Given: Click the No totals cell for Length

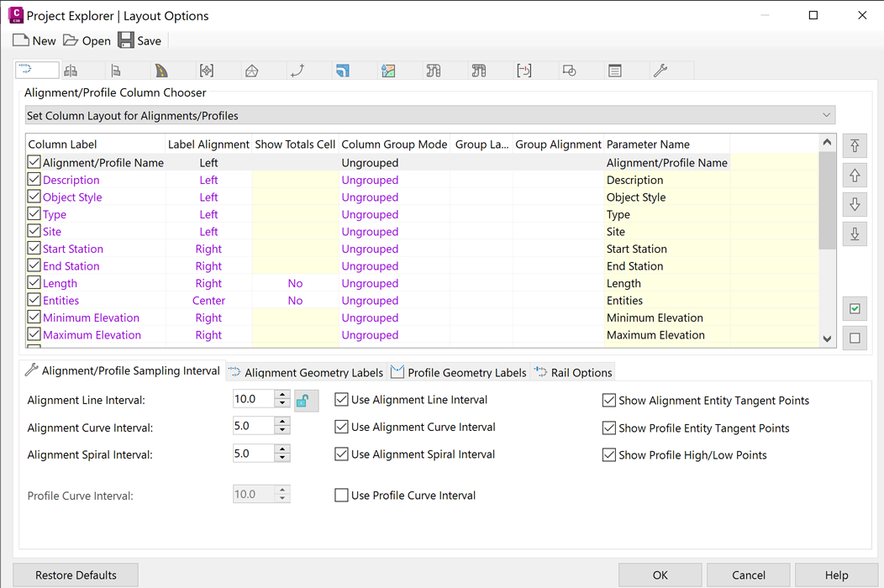Looking at the screenshot, I should [295, 284].
